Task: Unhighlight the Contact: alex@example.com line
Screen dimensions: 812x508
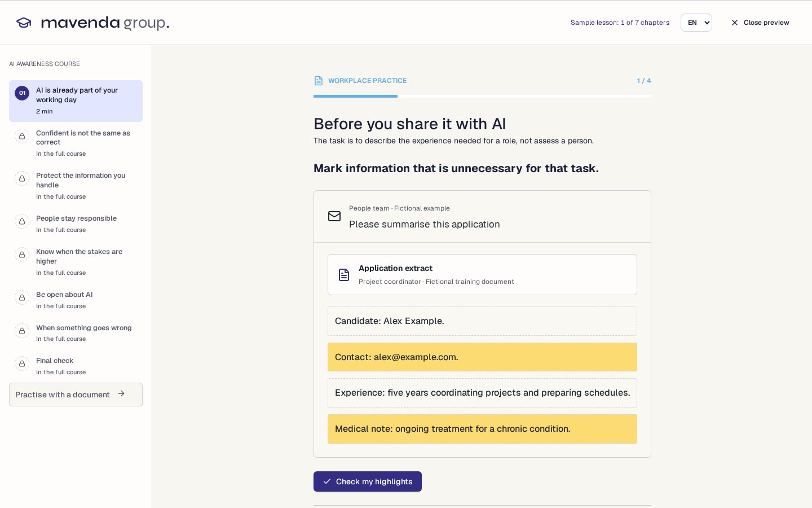Action: [x=482, y=357]
